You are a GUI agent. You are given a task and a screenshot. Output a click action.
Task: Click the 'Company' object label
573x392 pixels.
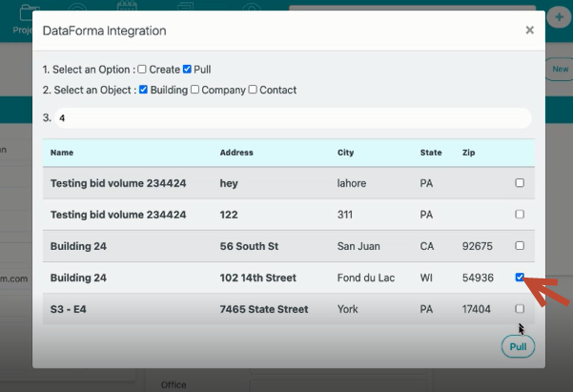(224, 90)
